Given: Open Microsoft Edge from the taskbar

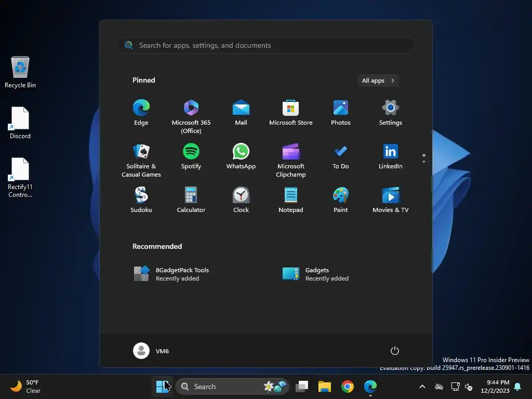Looking at the screenshot, I should (370, 387).
